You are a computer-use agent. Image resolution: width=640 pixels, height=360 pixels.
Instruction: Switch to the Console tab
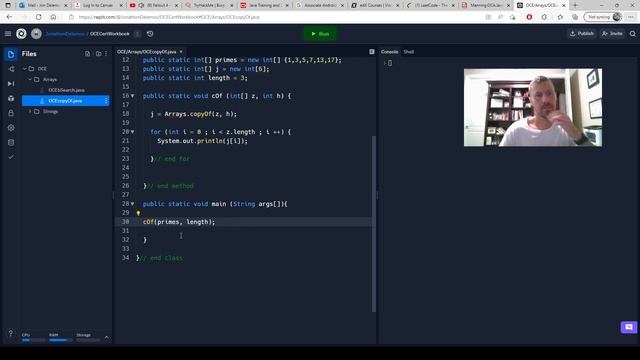(x=389, y=52)
